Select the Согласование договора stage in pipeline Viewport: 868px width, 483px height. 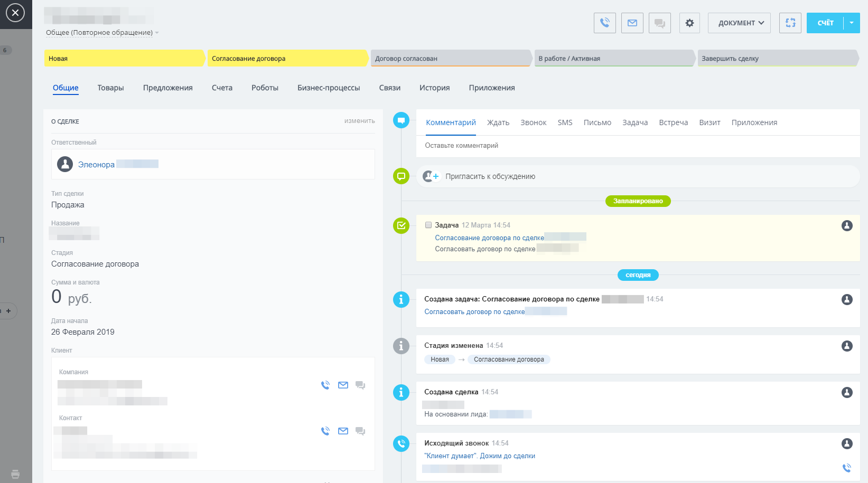288,58
